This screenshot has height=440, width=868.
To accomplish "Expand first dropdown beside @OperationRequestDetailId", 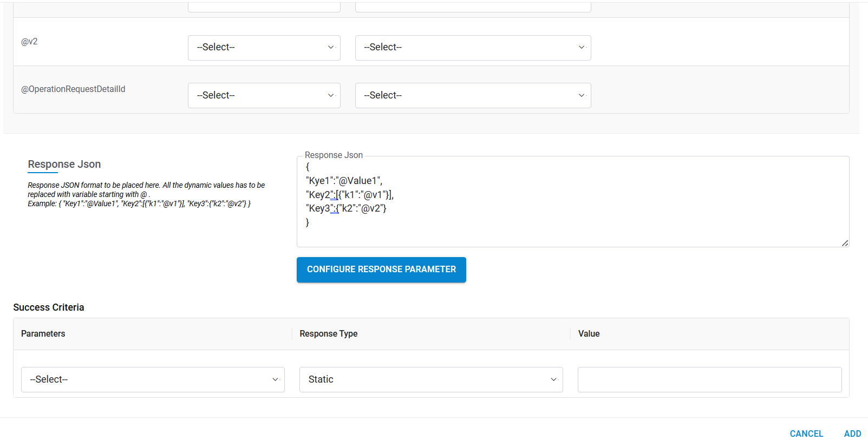I will click(264, 95).
